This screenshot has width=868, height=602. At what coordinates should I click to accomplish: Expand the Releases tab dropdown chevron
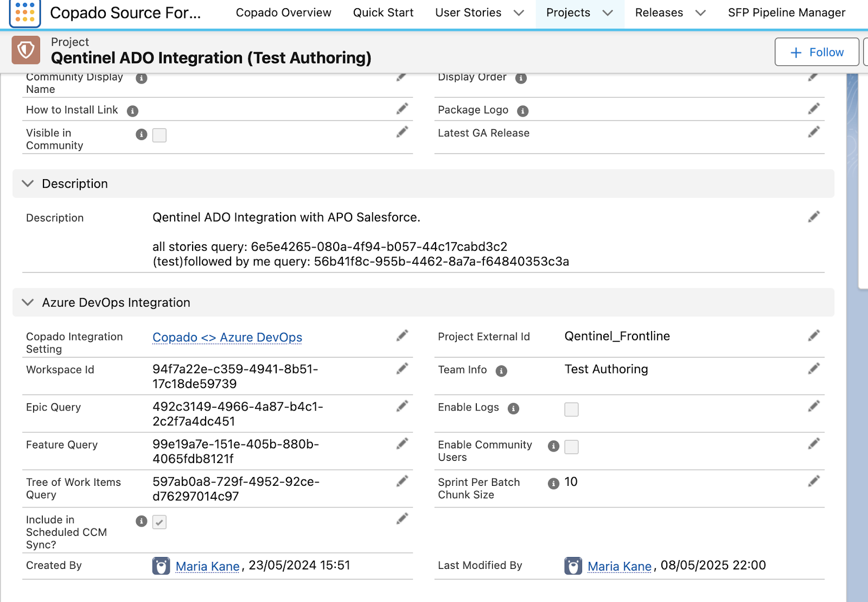click(x=700, y=13)
